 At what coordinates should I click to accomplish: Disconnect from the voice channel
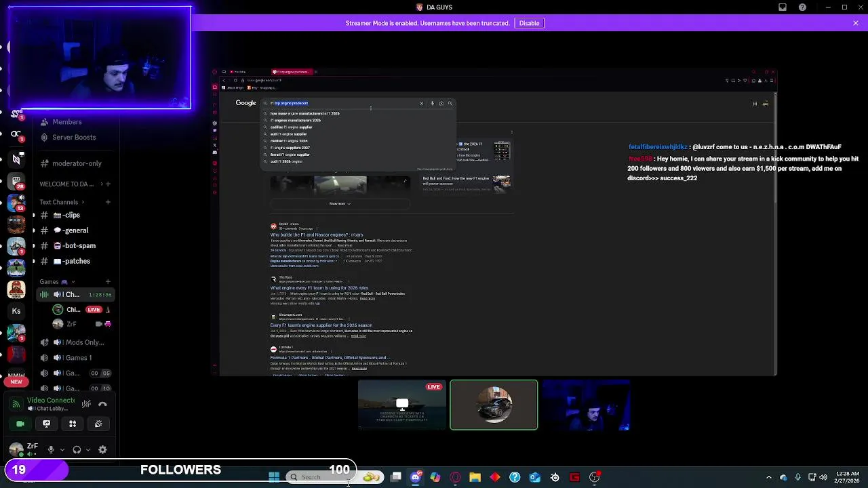coord(102,404)
